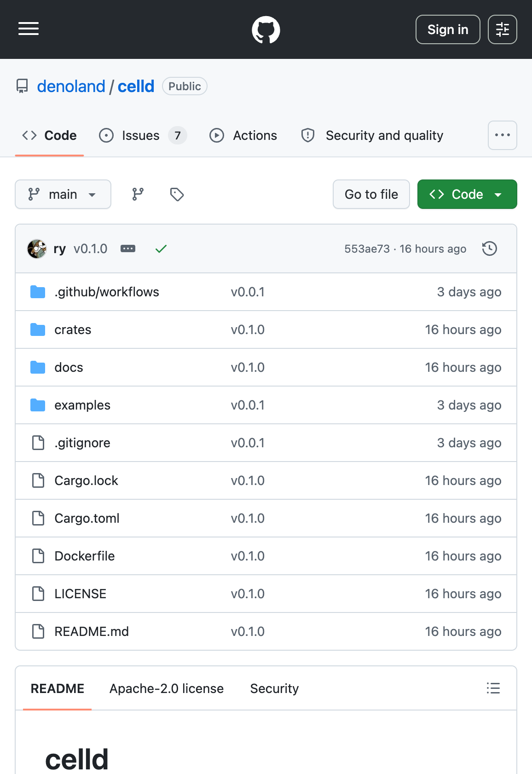Open v0.0.1 commit for .github/workflows
This screenshot has height=774, width=532.
[x=248, y=292]
